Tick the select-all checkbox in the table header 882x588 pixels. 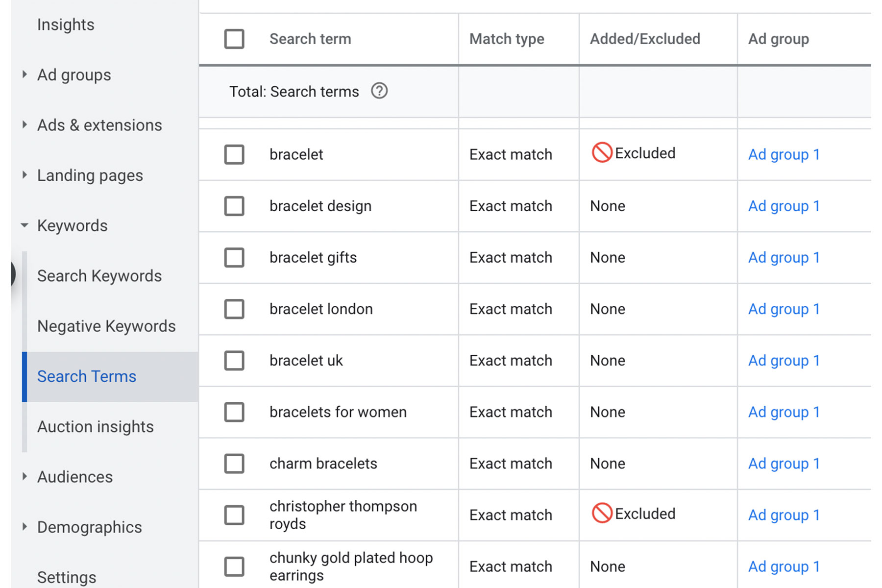pyautogui.click(x=234, y=39)
